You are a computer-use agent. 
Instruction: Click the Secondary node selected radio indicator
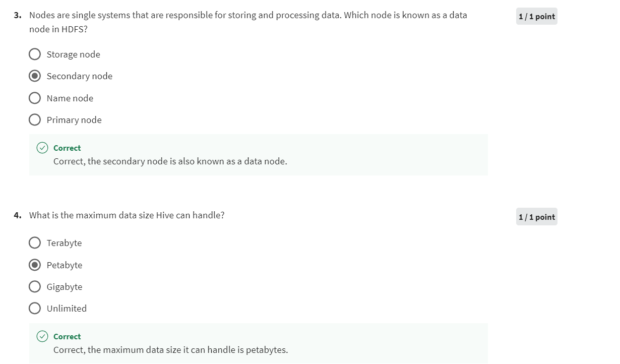[x=35, y=76]
